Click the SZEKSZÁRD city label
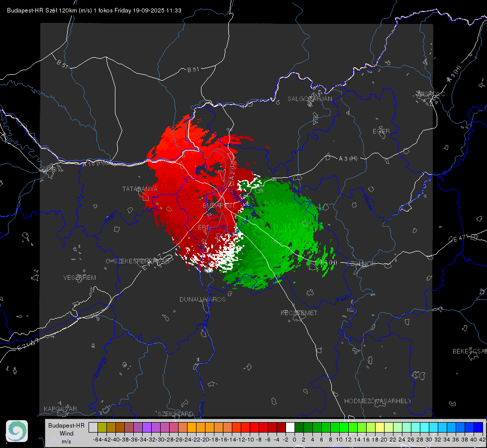 click(176, 414)
